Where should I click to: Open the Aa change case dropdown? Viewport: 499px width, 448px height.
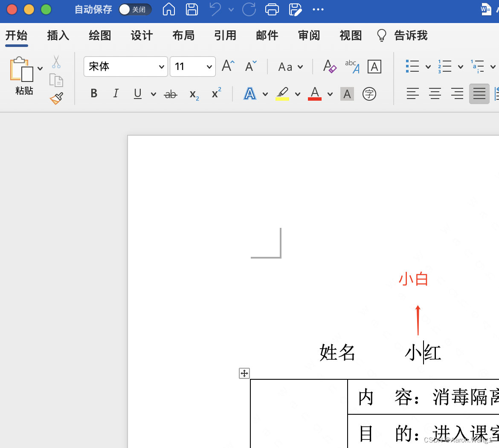(x=290, y=67)
